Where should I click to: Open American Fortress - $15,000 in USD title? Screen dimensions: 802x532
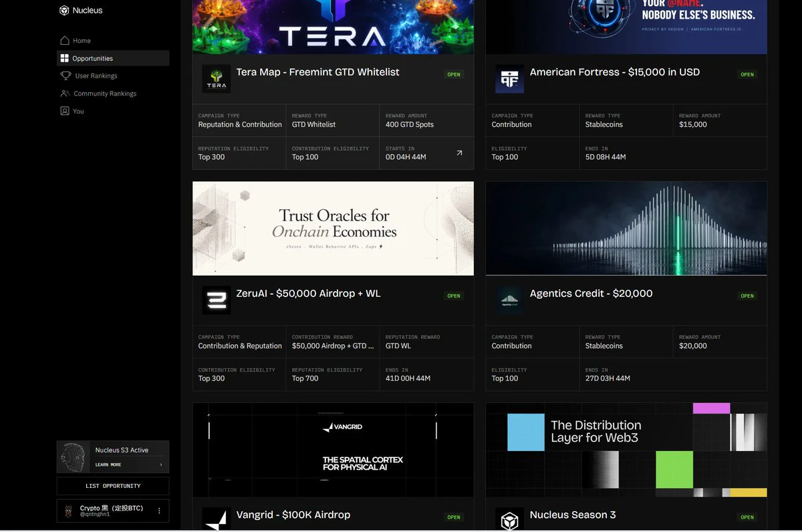tap(615, 72)
